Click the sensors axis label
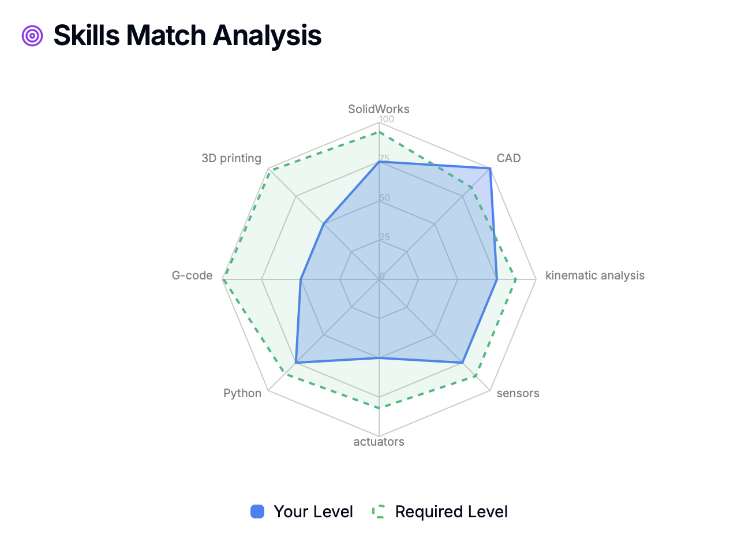The image size is (756, 545). point(518,393)
